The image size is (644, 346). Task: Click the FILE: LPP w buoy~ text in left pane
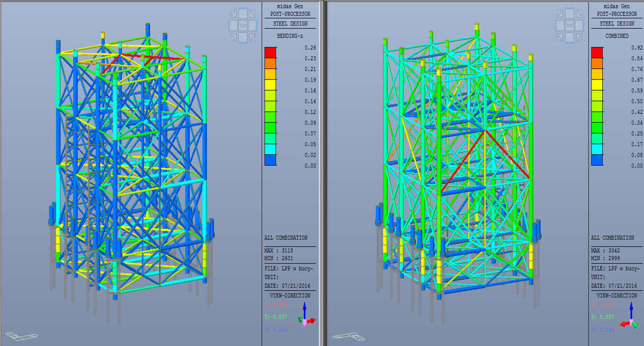pos(289,268)
